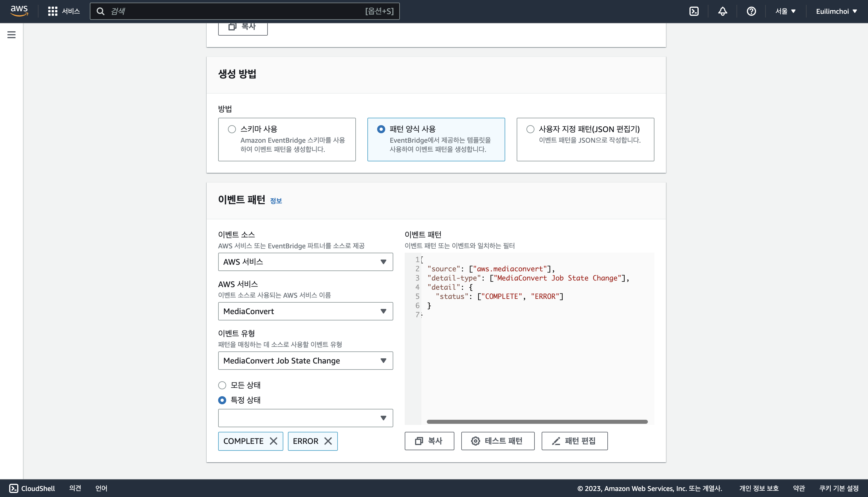The height and width of the screenshot is (497, 868).
Task: Open the 이벤트 소스 AWS 서비스 dropdown
Action: pos(305,262)
